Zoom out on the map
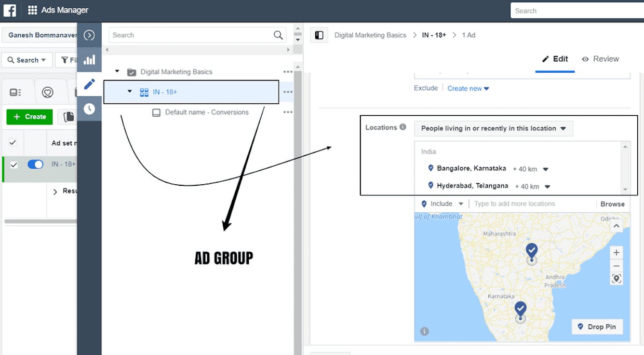644x355 pixels. 616,266
